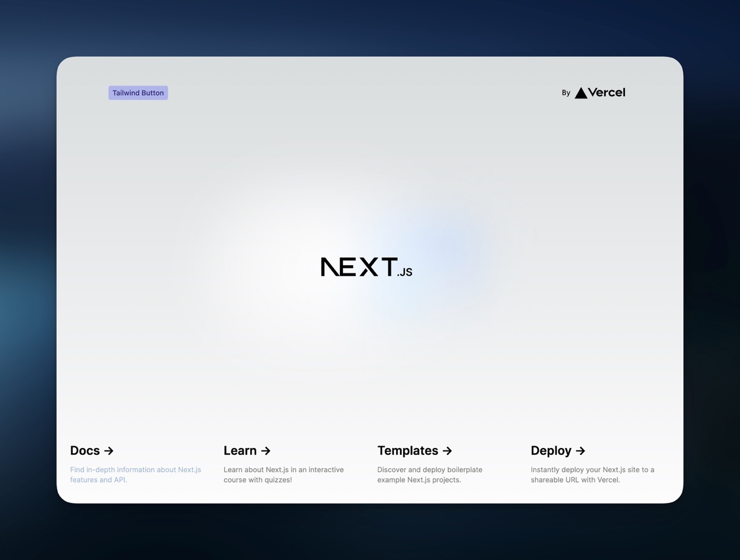Click the Tailwind Button

(138, 92)
